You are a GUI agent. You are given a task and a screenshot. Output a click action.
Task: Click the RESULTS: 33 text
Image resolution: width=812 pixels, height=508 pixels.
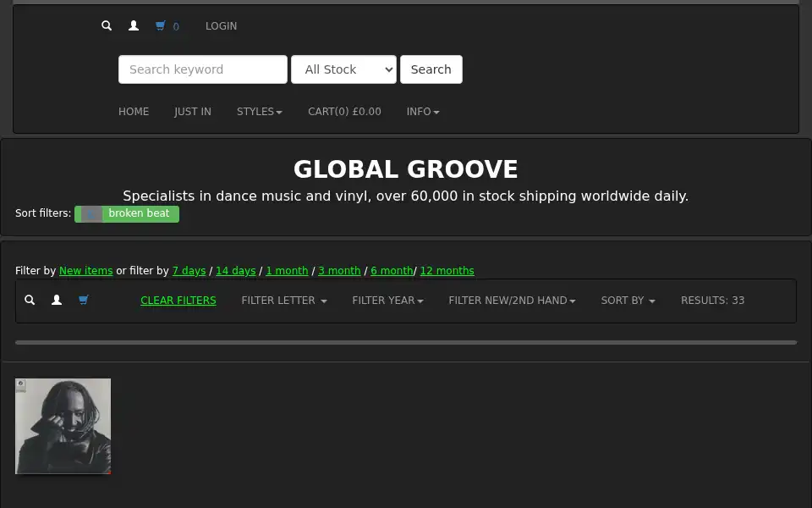(712, 301)
